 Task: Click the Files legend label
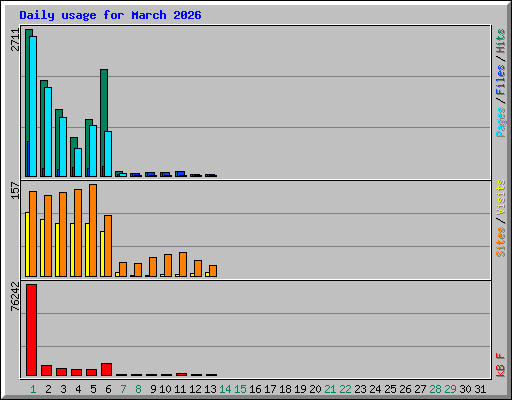point(501,80)
